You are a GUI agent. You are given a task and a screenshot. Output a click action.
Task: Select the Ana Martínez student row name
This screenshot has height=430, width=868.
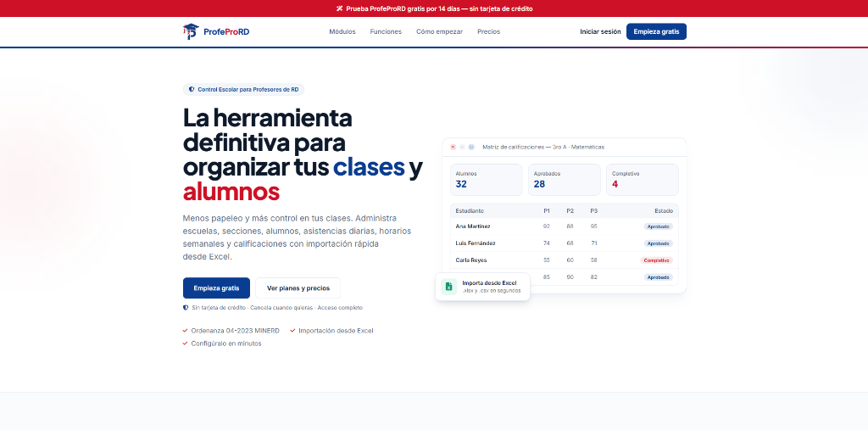pyautogui.click(x=473, y=226)
